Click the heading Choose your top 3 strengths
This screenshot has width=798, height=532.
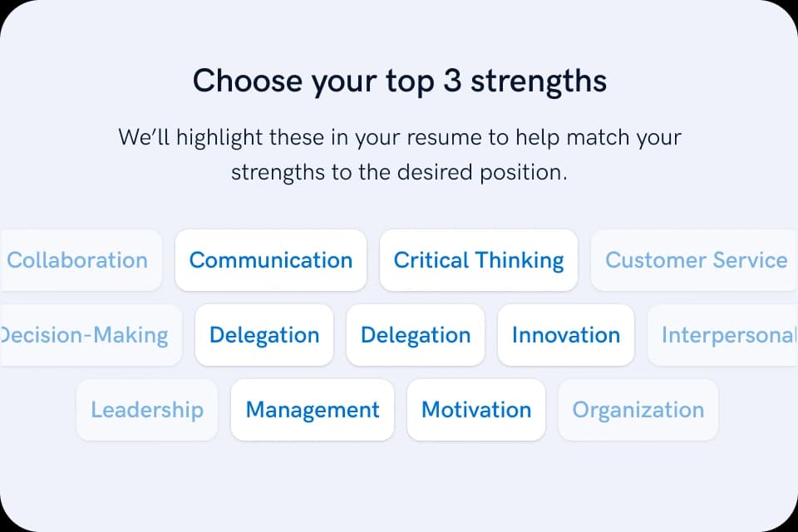pyautogui.click(x=399, y=81)
